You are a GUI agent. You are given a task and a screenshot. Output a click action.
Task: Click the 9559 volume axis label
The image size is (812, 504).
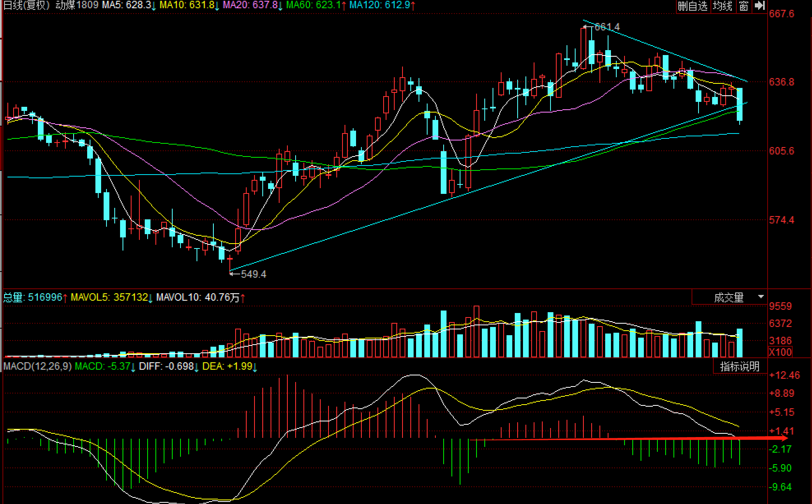tap(780, 306)
